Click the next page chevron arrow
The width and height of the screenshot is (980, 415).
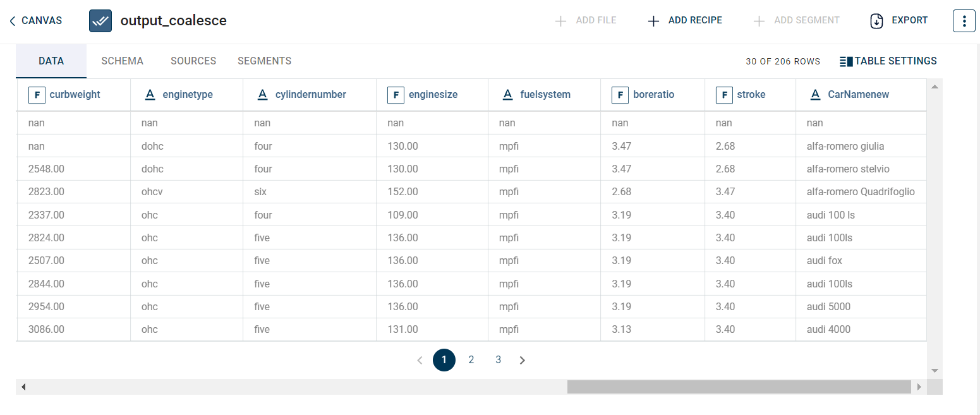point(523,360)
